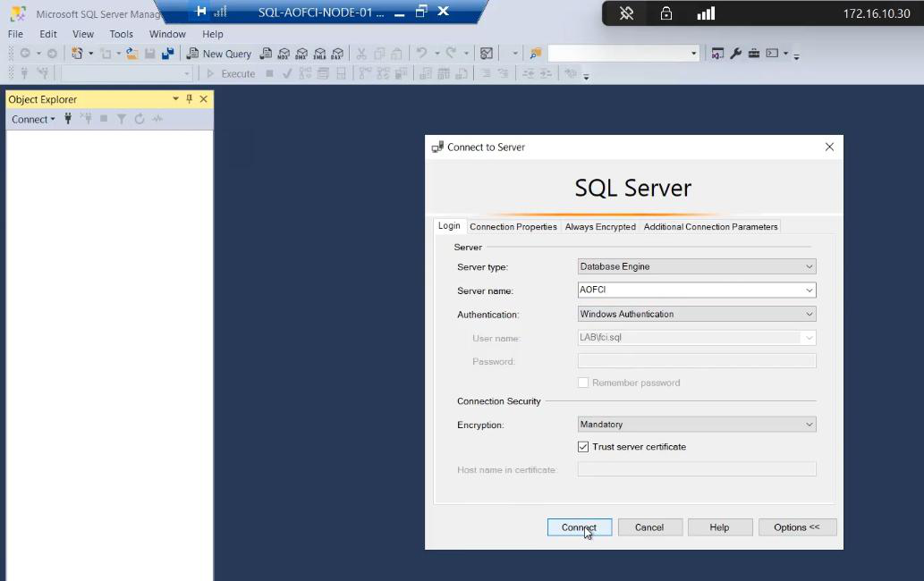Viewport: 924px width, 581px height.
Task: Click the New Project icon in toolbar
Action: 77,54
